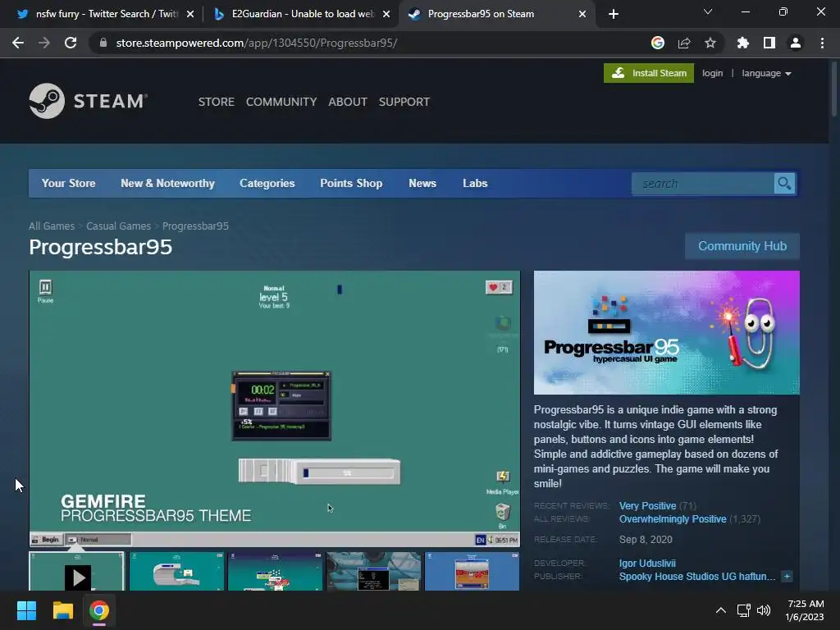Click the Chrome icon in taskbar
The height and width of the screenshot is (630, 840).
point(99,610)
